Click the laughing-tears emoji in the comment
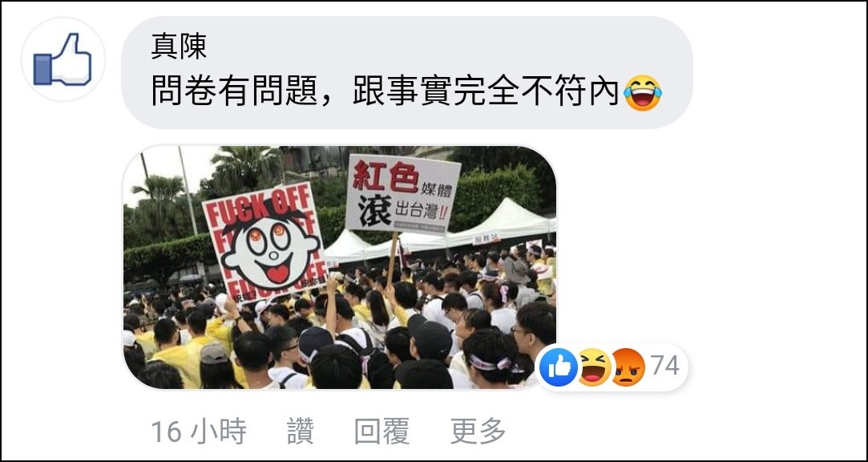Screen dimensions: 868x462 [642, 92]
